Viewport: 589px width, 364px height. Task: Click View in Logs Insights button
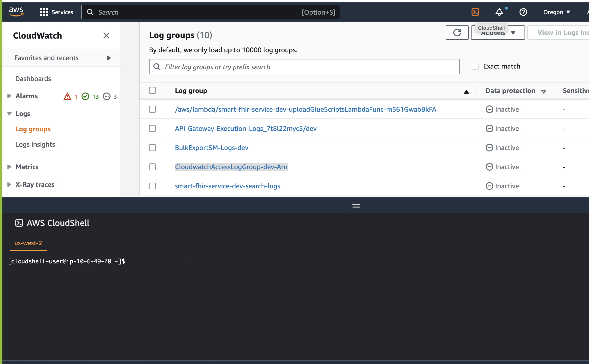click(x=558, y=33)
